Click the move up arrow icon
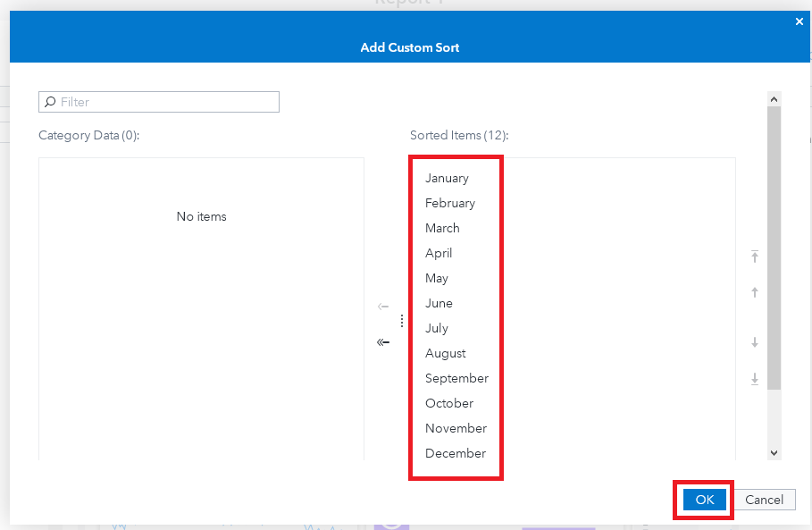Image resolution: width=812 pixels, height=530 pixels. coord(755,292)
